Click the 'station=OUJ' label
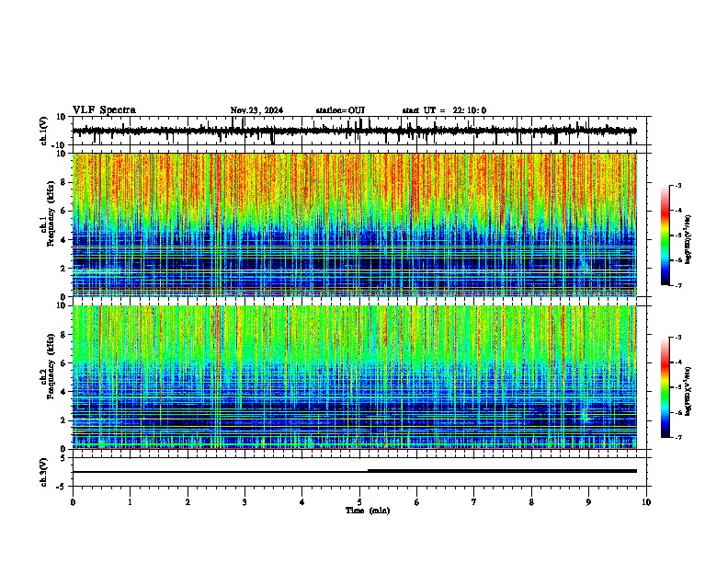The image size is (728, 563). [x=340, y=110]
